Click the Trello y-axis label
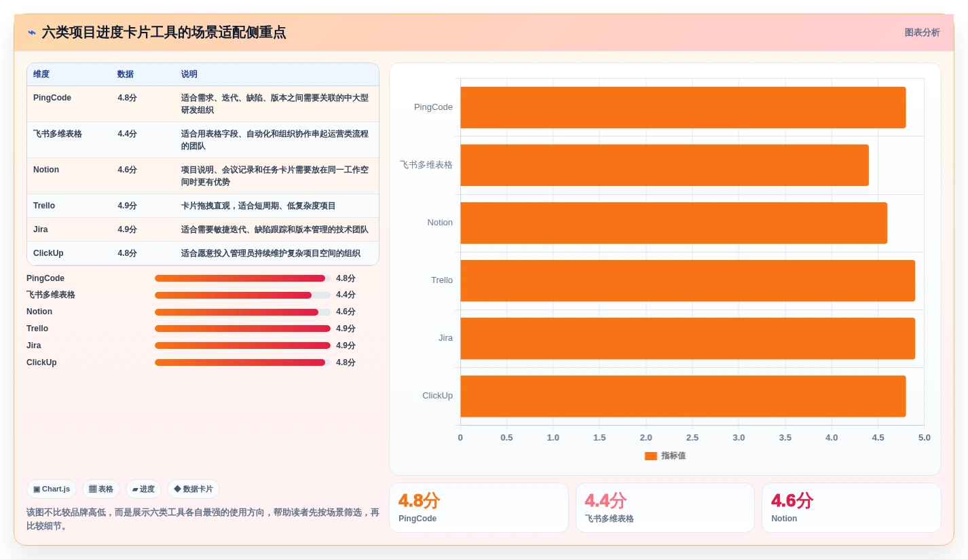The width and height of the screenshot is (968, 560). (x=442, y=280)
